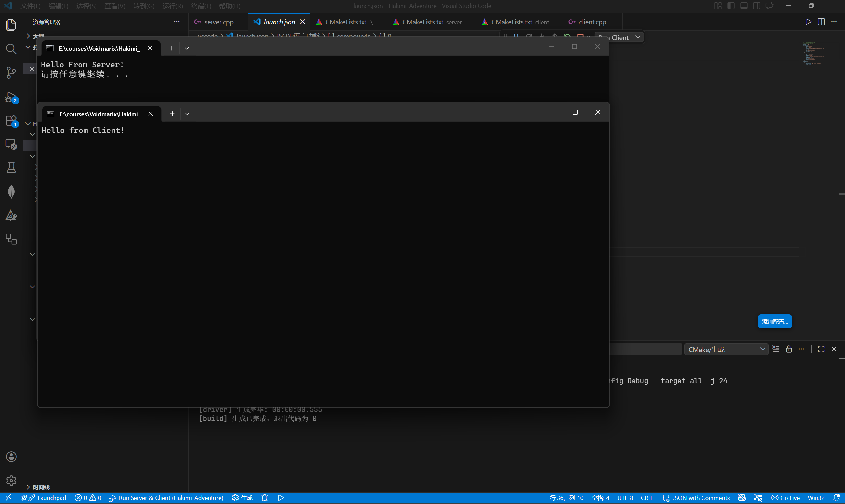Switch to CMakeLists.txt server tab
Screen dimensions: 845x504
tap(432, 22)
